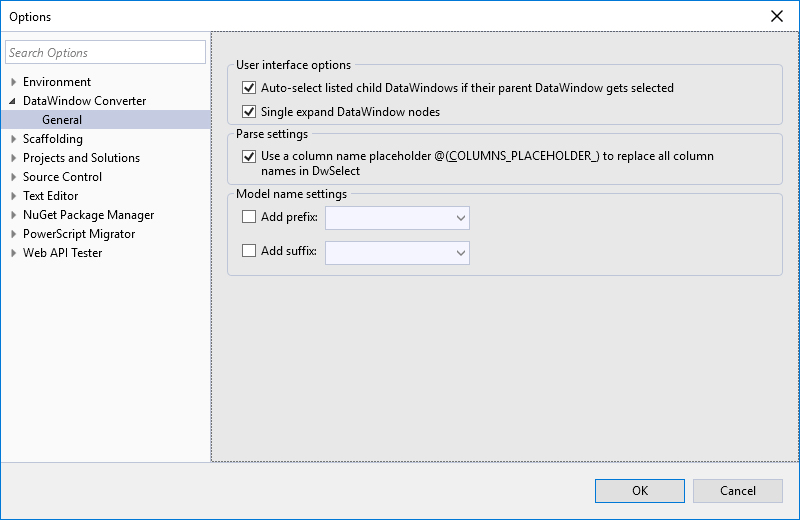Expand the NuGet Package Manager arrow
The height and width of the screenshot is (520, 800).
coord(13,215)
